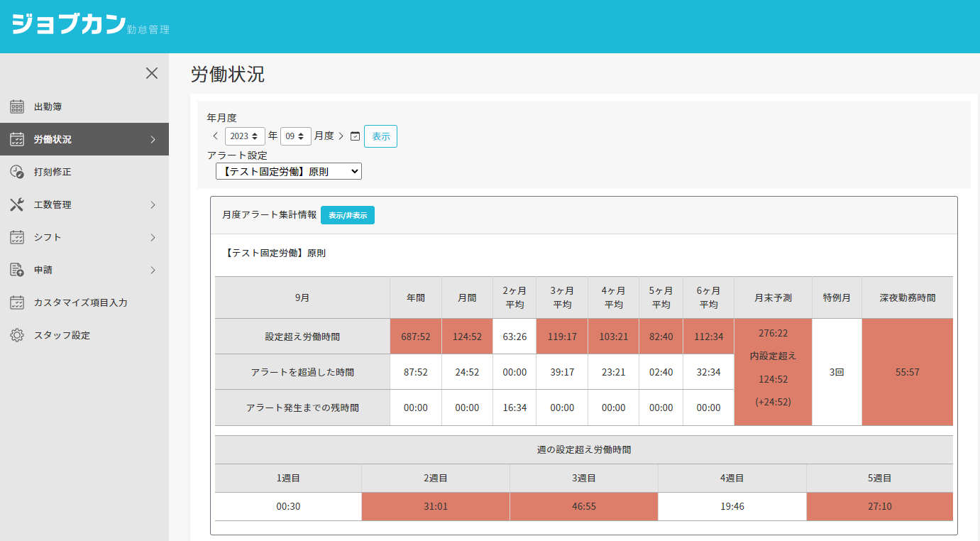
Task: Click the スタッフ設定 gear icon
Action: (x=17, y=335)
